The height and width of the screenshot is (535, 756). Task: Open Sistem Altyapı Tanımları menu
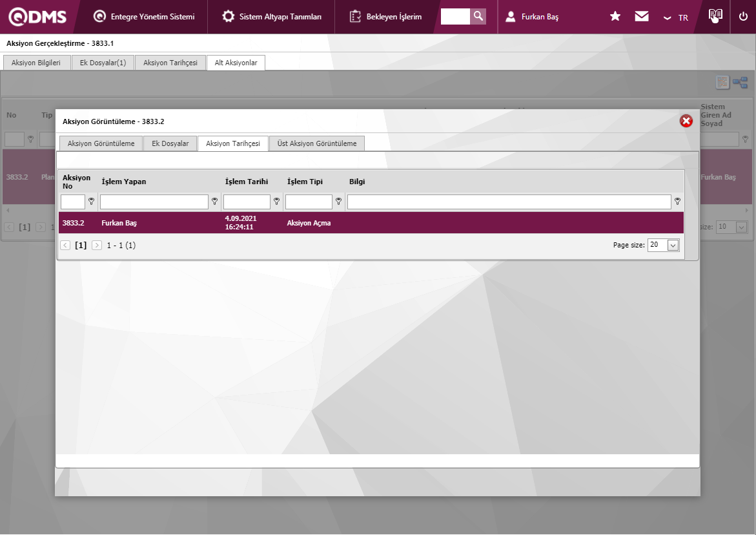pyautogui.click(x=271, y=16)
